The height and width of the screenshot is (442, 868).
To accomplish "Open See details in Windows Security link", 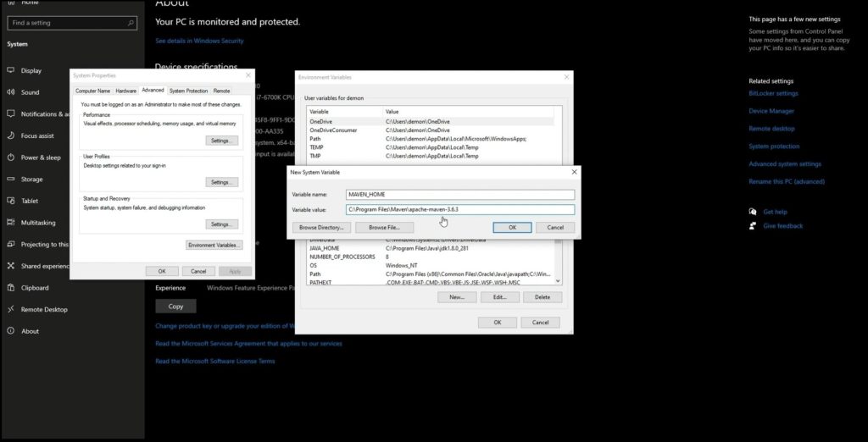I will [199, 41].
